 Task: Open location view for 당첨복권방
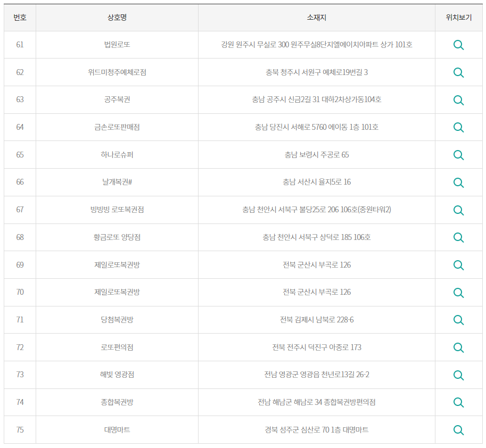458,320
